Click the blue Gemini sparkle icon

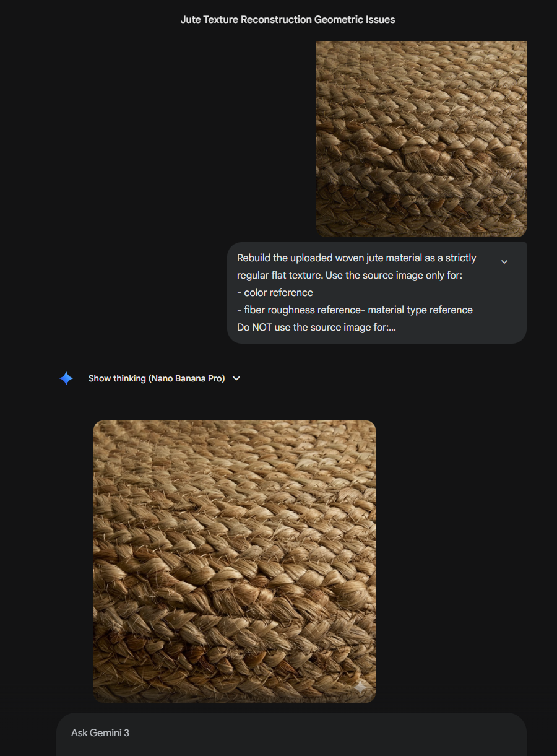click(66, 378)
